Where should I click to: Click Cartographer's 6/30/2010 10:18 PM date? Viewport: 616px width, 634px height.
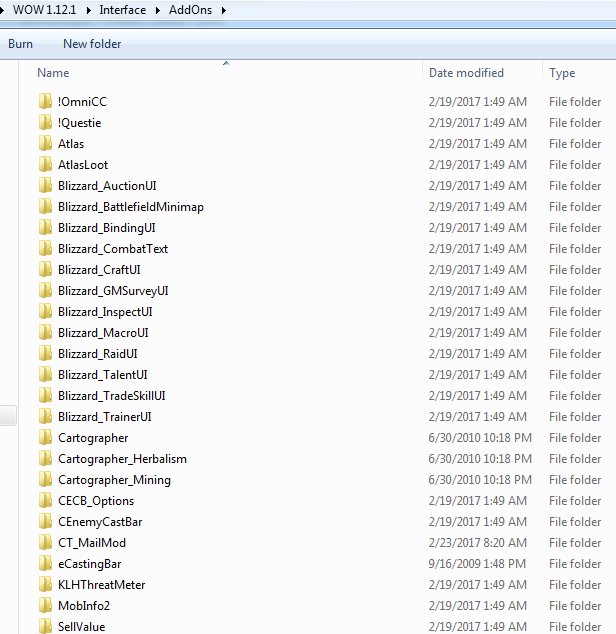pyautogui.click(x=480, y=438)
